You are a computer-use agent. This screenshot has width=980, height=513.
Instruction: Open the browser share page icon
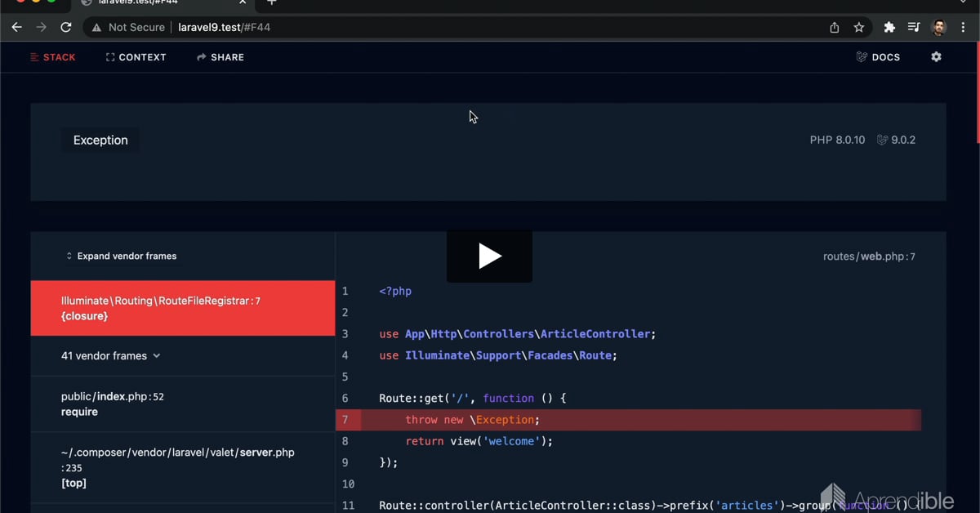tap(834, 27)
